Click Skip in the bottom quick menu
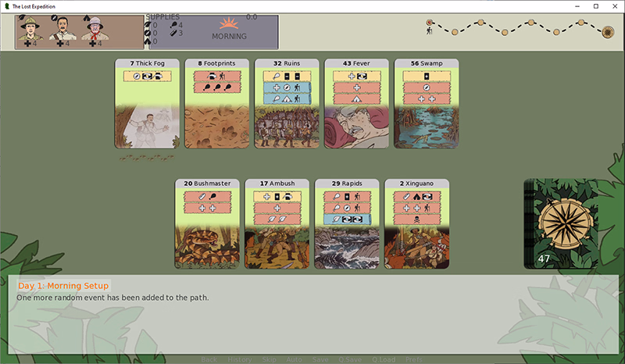This screenshot has height=364, width=625. (x=269, y=359)
